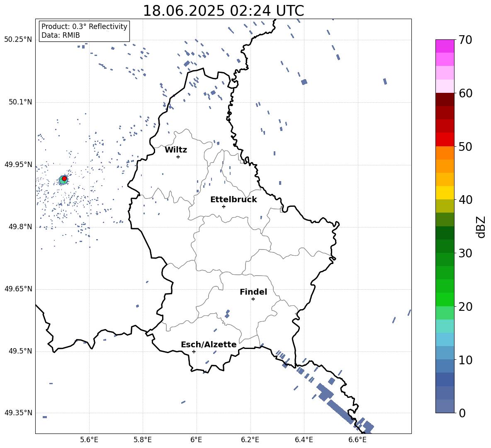Image resolution: width=491 pixels, height=448 pixels.
Task: Click the Esch/Alzette city label
Action: click(209, 344)
